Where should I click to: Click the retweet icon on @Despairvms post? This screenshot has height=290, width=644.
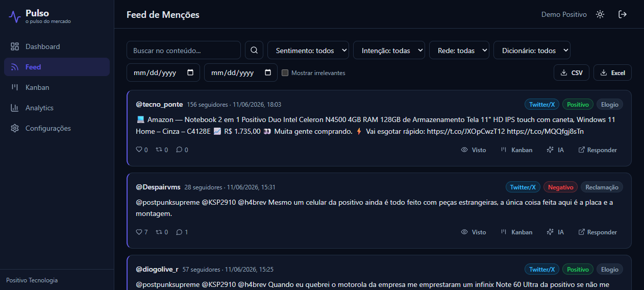159,232
